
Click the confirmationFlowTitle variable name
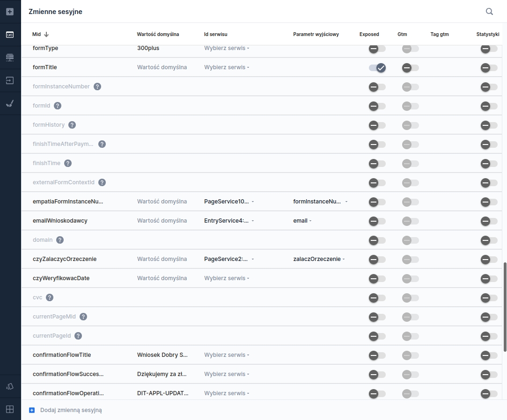coord(62,355)
